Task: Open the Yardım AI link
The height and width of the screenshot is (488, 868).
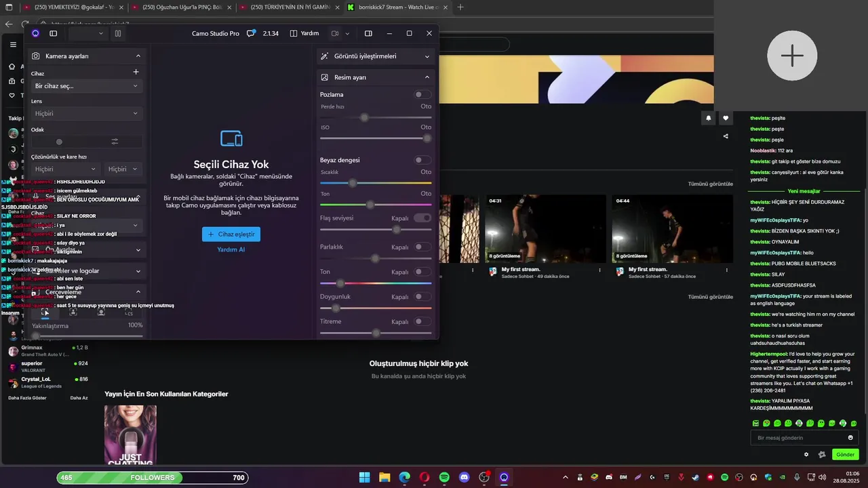Action: click(231, 249)
